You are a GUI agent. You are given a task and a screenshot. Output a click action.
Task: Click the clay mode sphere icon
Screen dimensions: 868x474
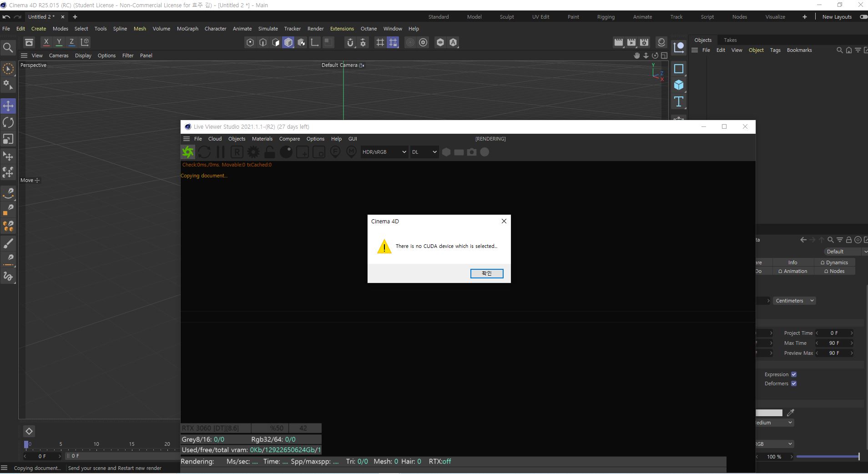tap(286, 152)
